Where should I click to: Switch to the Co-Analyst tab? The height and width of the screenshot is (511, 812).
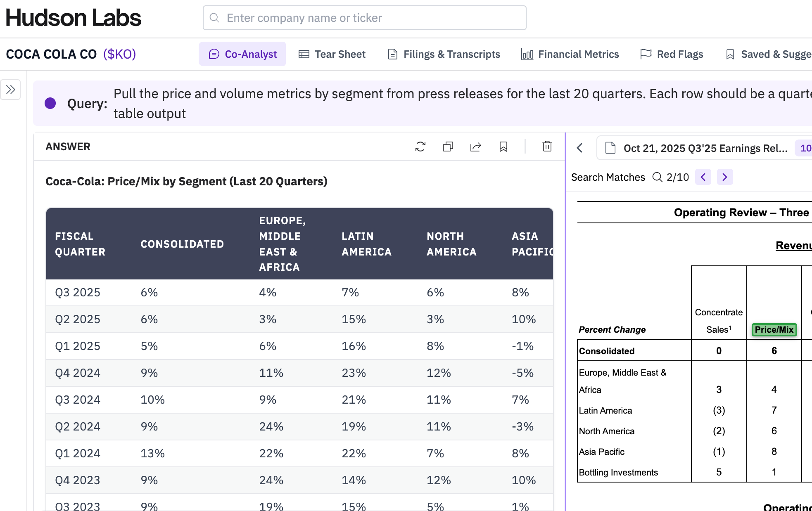[x=242, y=54]
